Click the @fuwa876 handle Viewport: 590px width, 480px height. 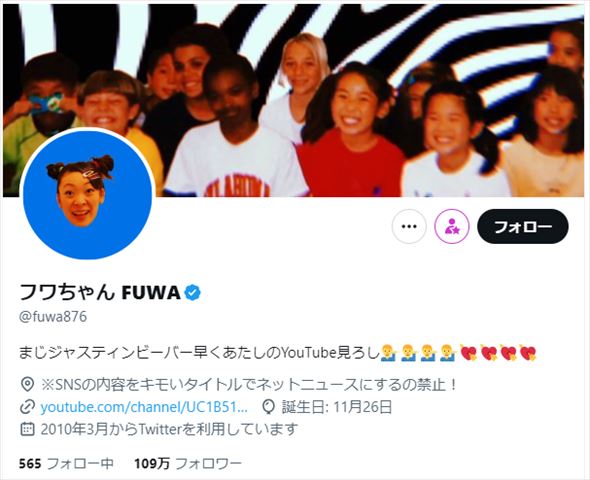coord(53,317)
